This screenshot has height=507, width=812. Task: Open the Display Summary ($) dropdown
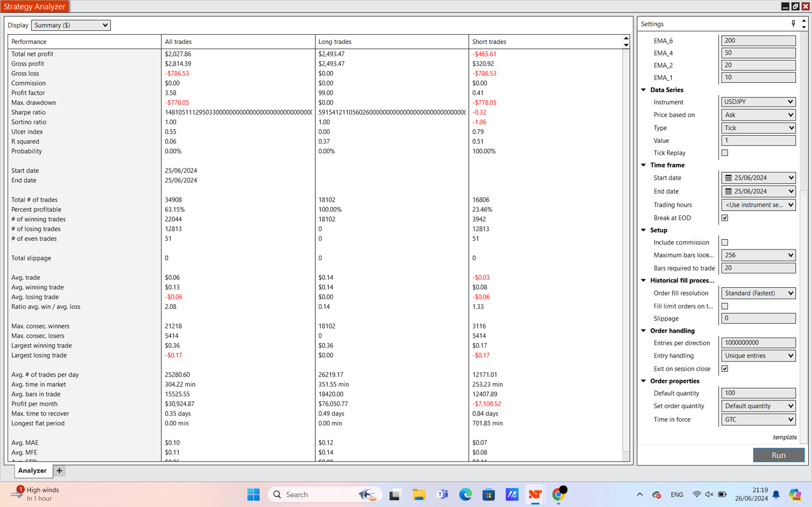[x=71, y=25]
